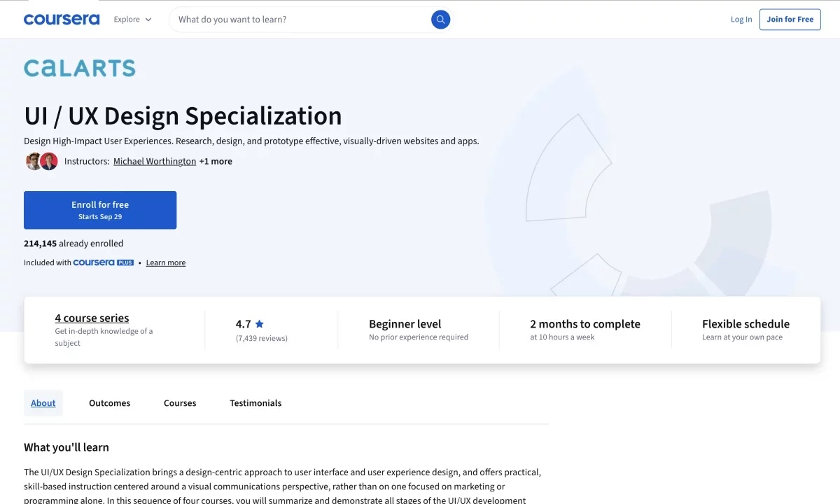Viewport: 840px width, 504px height.
Task: Click the first instructor avatar photo
Action: (x=34, y=161)
